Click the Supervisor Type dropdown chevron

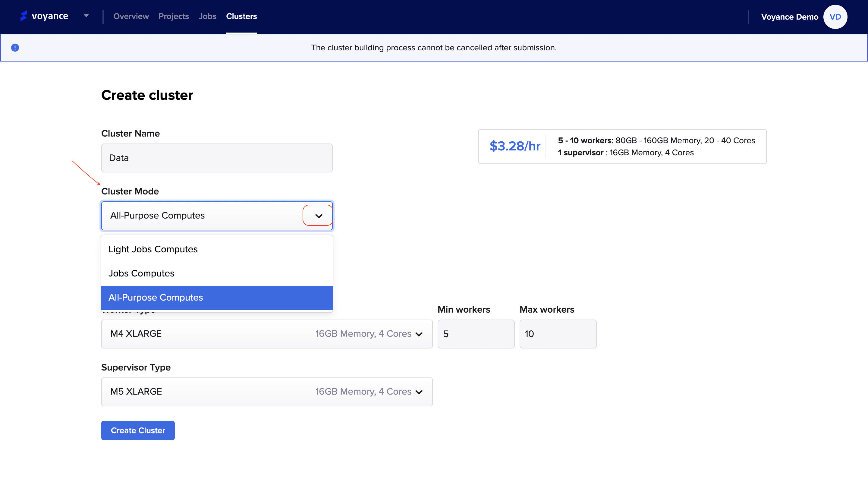pyautogui.click(x=419, y=392)
